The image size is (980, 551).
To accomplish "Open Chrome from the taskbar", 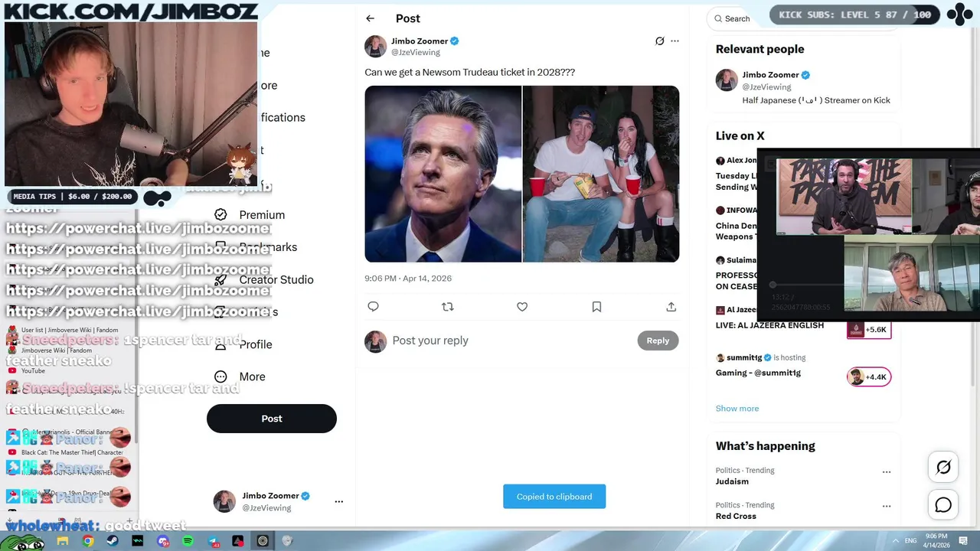I will (x=88, y=541).
